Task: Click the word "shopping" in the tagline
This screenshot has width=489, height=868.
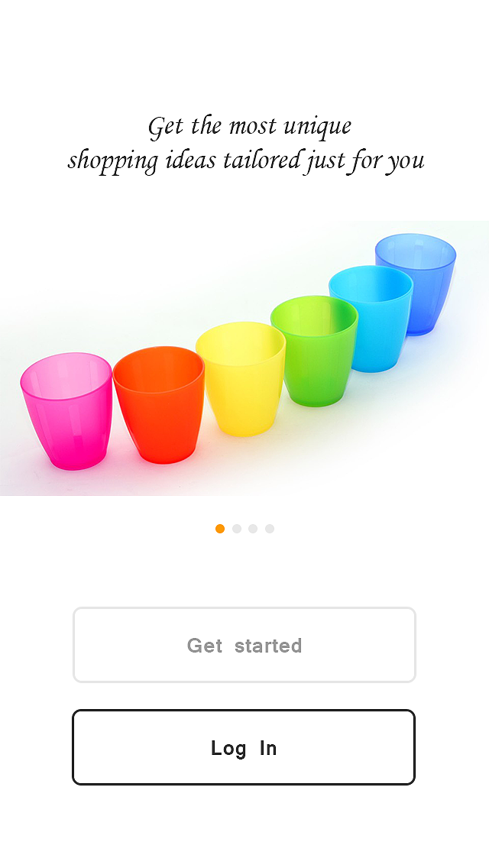Action: click(x=114, y=162)
